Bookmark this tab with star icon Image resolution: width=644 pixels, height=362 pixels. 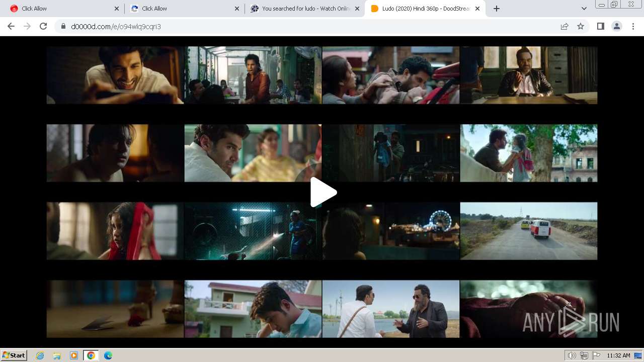581,26
